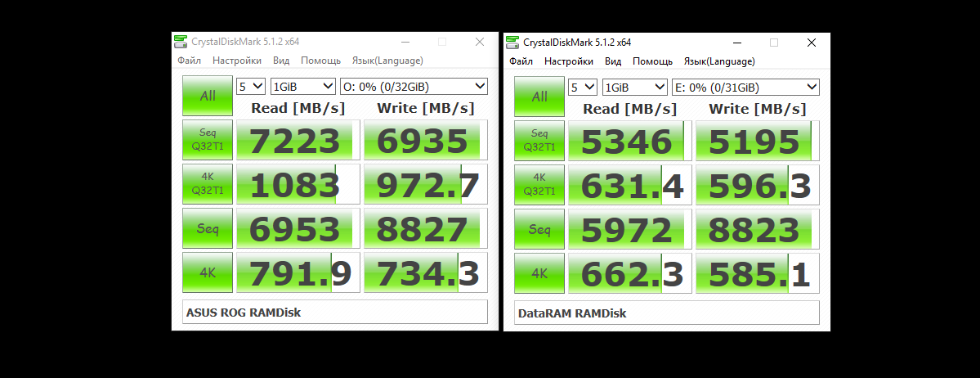Screen dimensions: 980x378
Task: Open Язык(Language) menu in DataRAM window
Action: [719, 61]
